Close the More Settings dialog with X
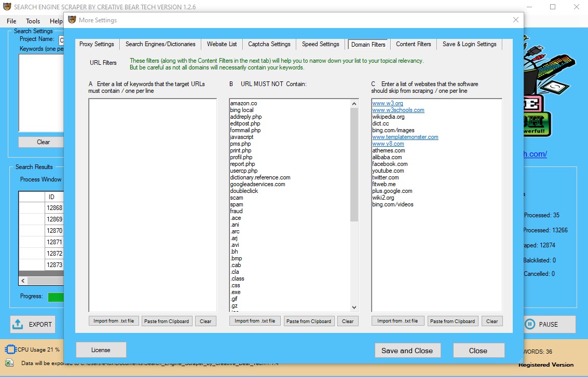The width and height of the screenshot is (588, 377). (515, 20)
